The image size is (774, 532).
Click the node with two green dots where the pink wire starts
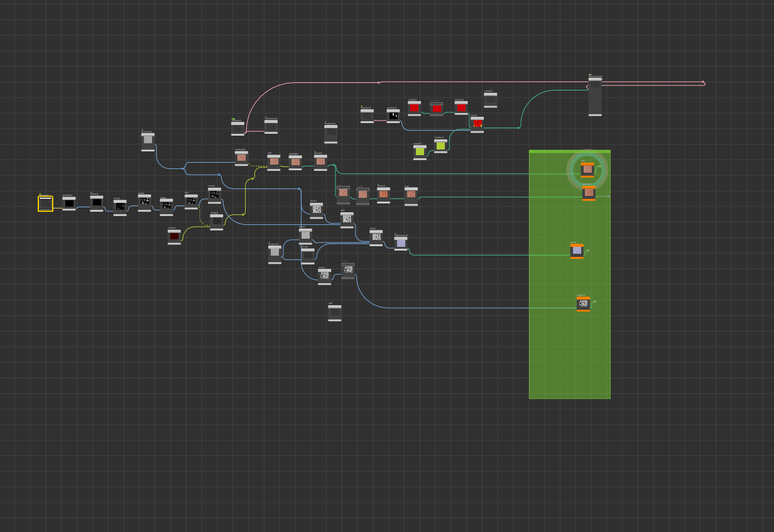click(237, 128)
